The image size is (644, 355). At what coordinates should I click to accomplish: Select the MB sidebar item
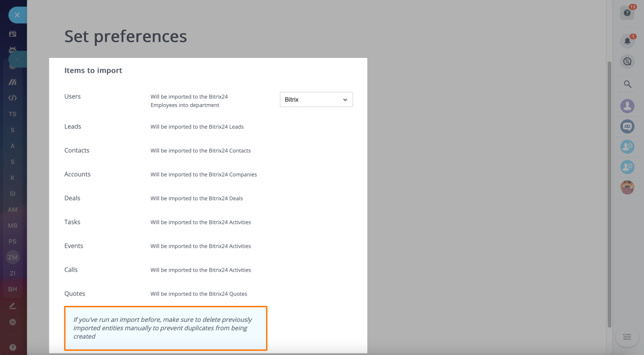[x=13, y=226]
